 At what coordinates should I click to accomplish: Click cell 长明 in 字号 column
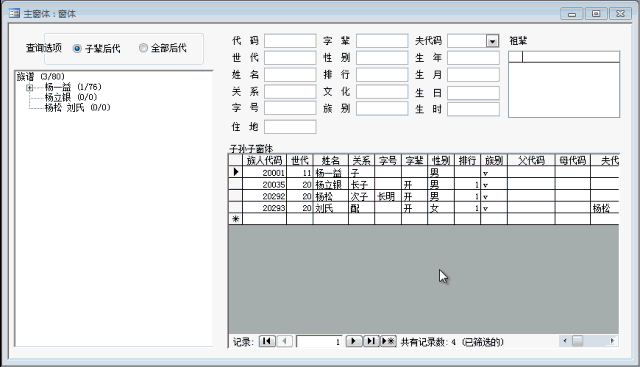tap(388, 196)
